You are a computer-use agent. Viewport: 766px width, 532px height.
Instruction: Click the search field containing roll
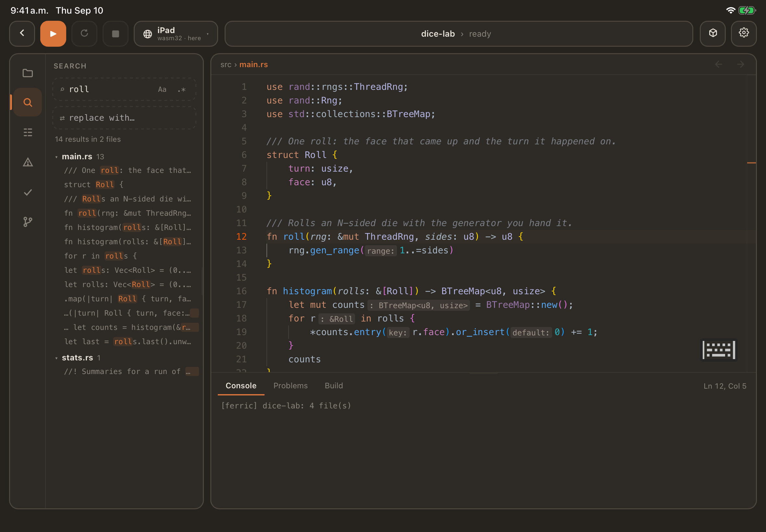124,89
